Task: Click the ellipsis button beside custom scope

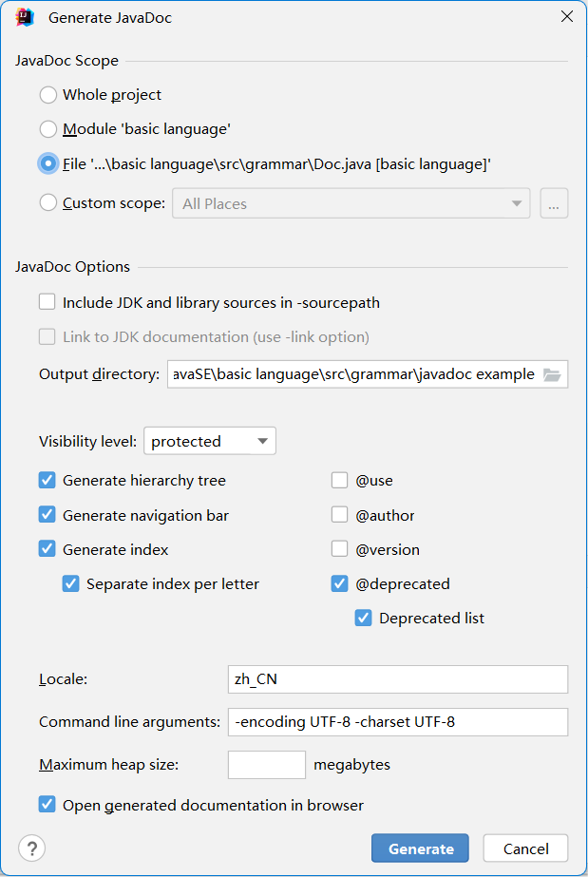Action: tap(554, 203)
